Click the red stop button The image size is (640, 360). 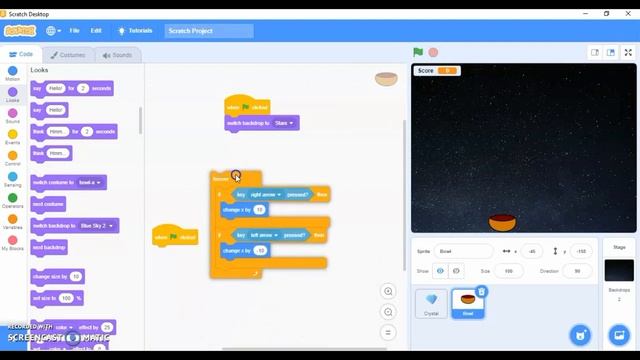click(433, 52)
